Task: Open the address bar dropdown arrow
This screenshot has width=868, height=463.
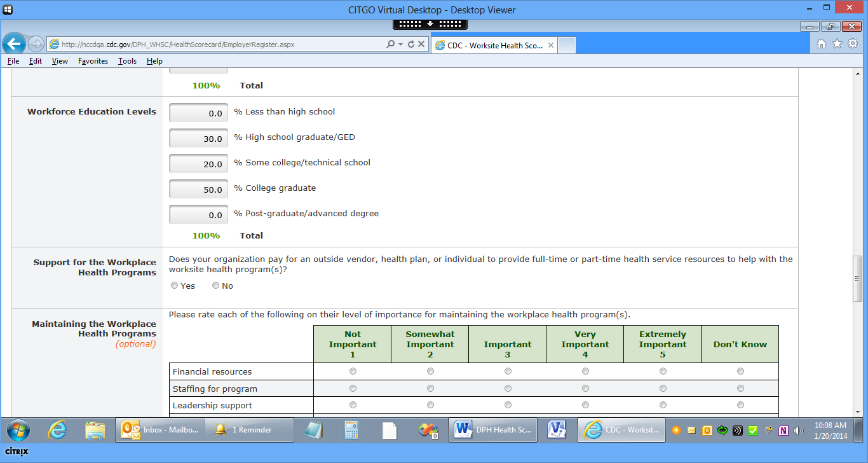Action: pyautogui.click(x=400, y=45)
